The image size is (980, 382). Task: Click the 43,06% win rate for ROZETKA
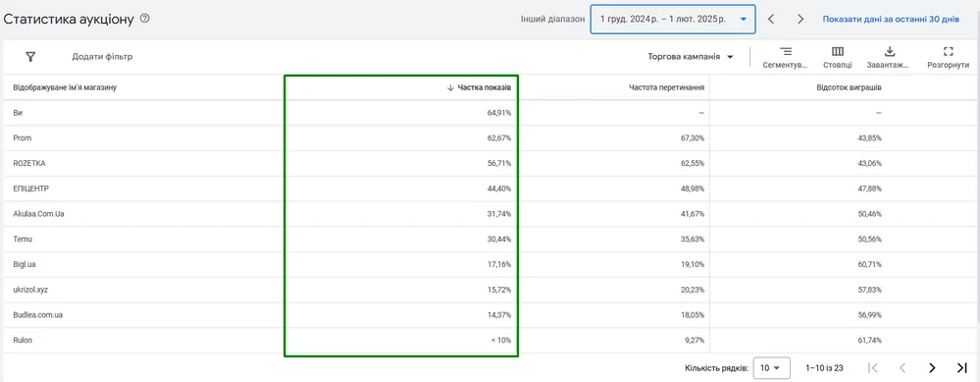pyautogui.click(x=869, y=163)
